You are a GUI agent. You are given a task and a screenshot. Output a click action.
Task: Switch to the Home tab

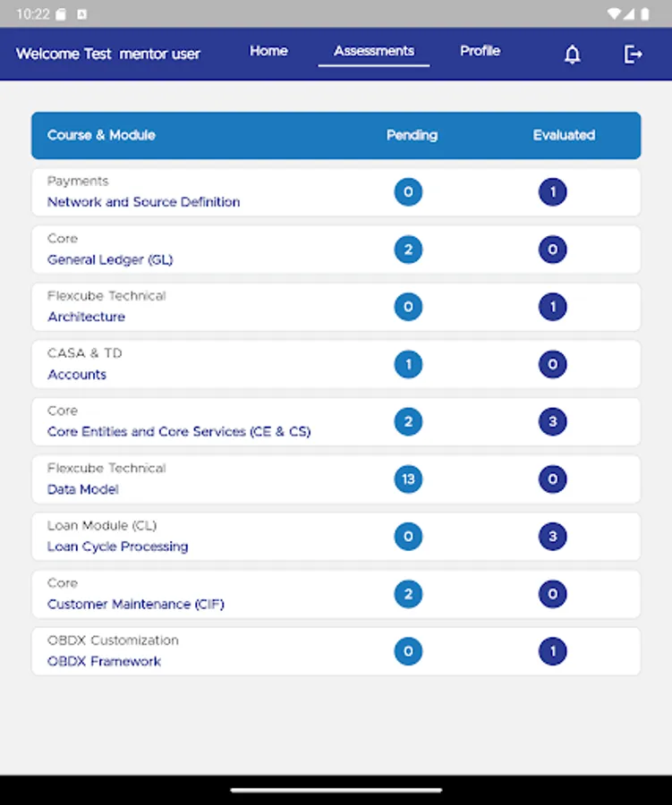[x=268, y=51]
